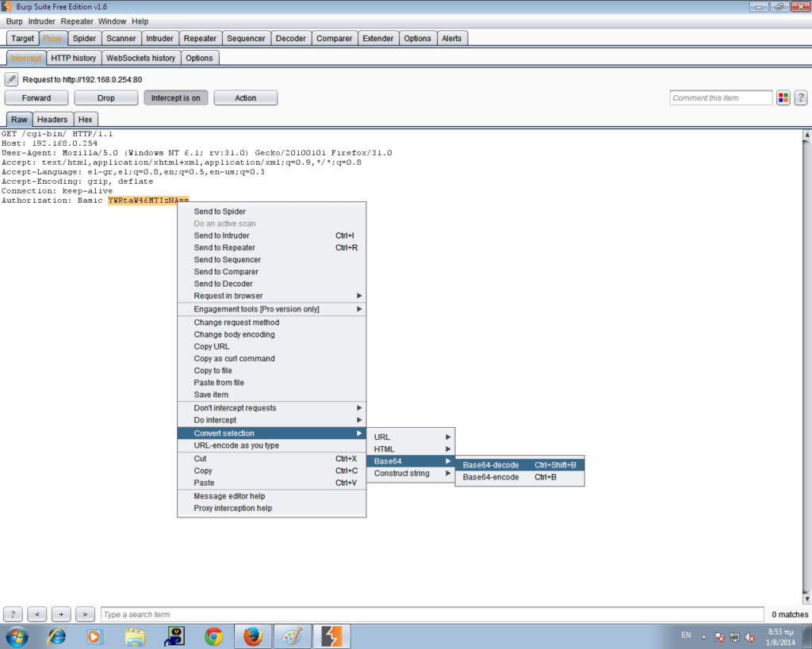Open the Repeater main tab
This screenshot has width=812, height=649.
pyautogui.click(x=200, y=38)
